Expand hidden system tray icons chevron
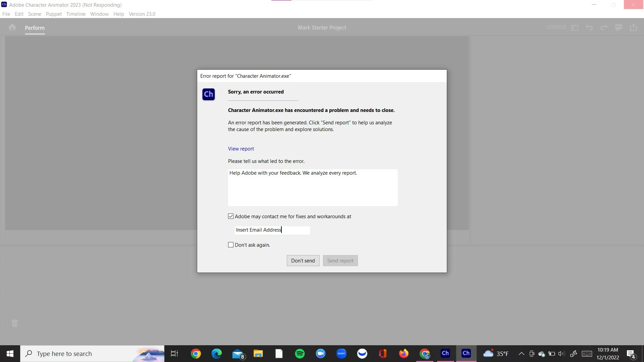644x362 pixels. pyautogui.click(x=521, y=354)
